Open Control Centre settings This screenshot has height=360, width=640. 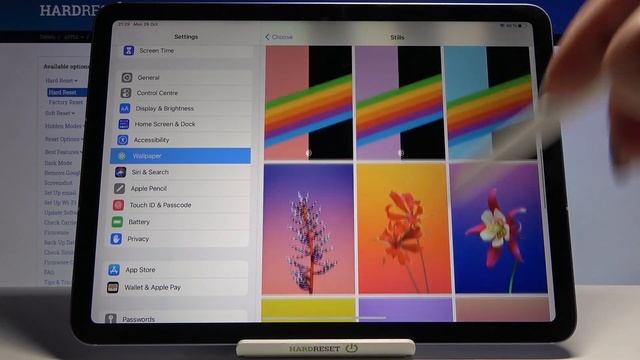pyautogui.click(x=185, y=93)
